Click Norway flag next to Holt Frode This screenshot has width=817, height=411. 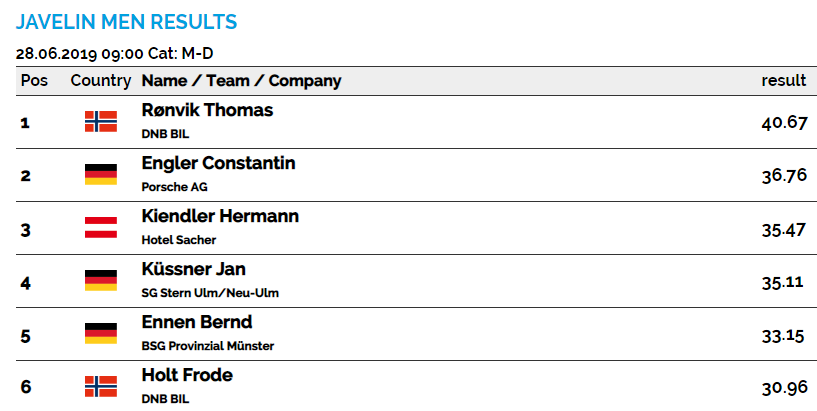(101, 387)
